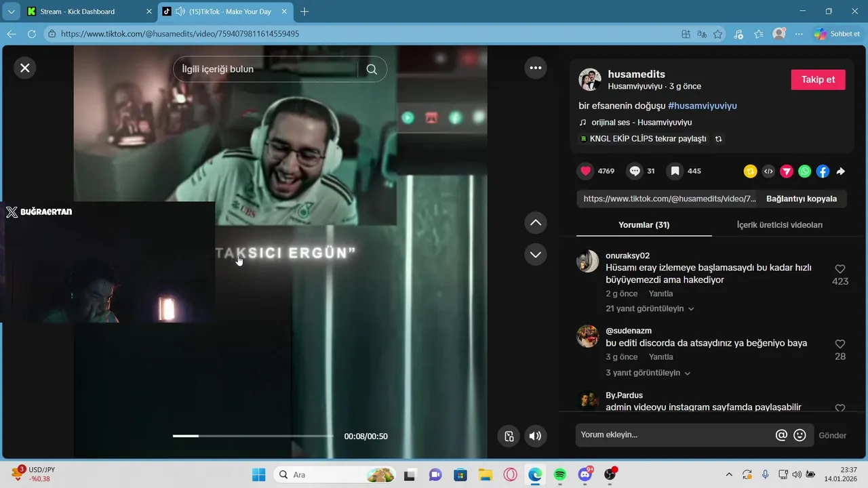Image resolution: width=868 pixels, height=488 pixels.
Task: Click the translate page icon
Action: click(x=702, y=34)
